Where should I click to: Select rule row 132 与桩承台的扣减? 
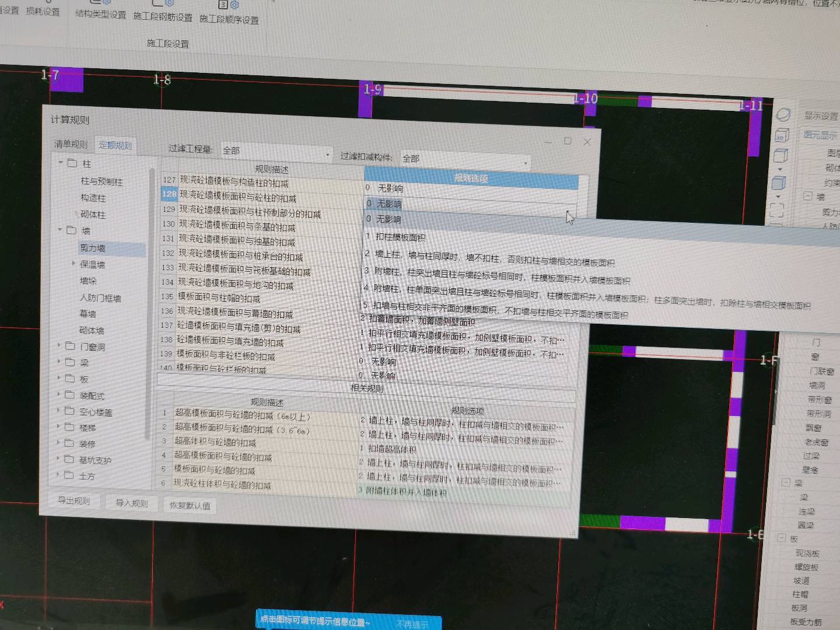260,255
